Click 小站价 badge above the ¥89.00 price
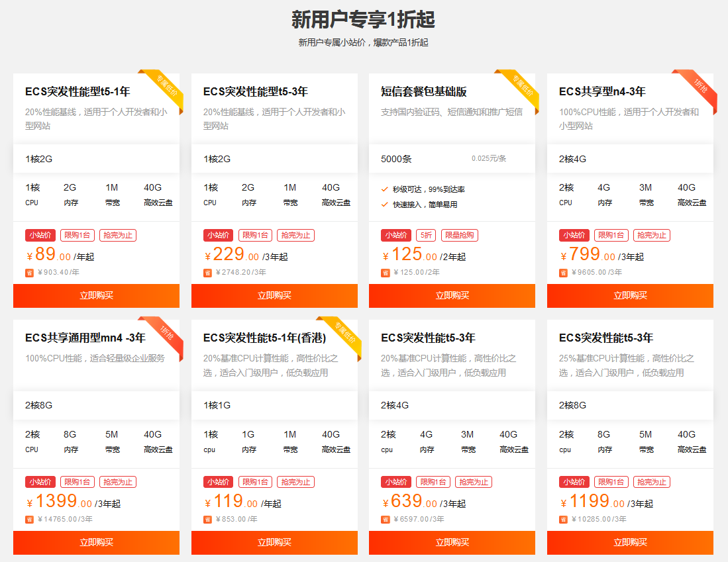728x562 pixels. click(40, 235)
